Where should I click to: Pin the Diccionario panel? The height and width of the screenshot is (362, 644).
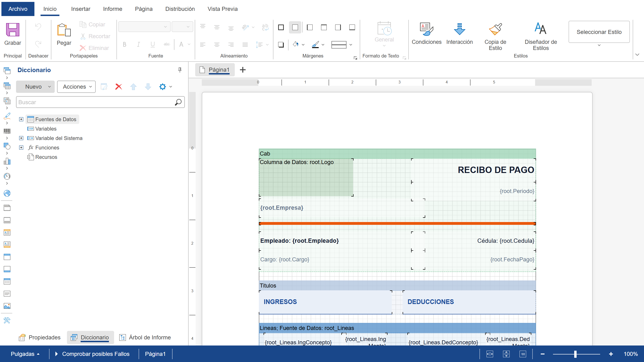[180, 70]
